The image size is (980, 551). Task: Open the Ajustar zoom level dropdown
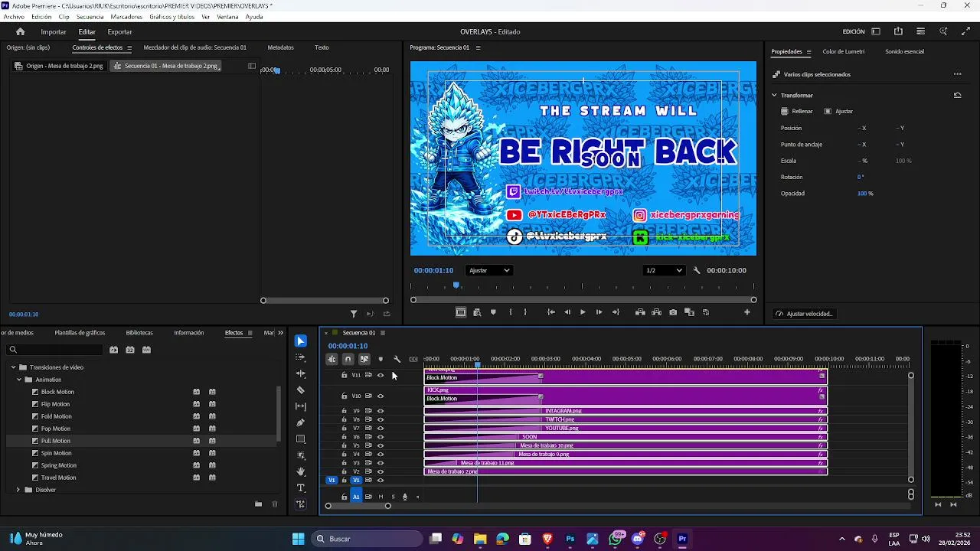(489, 270)
